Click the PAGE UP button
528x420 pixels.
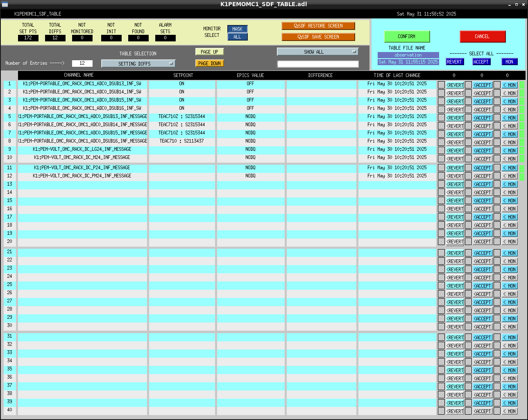tap(209, 52)
